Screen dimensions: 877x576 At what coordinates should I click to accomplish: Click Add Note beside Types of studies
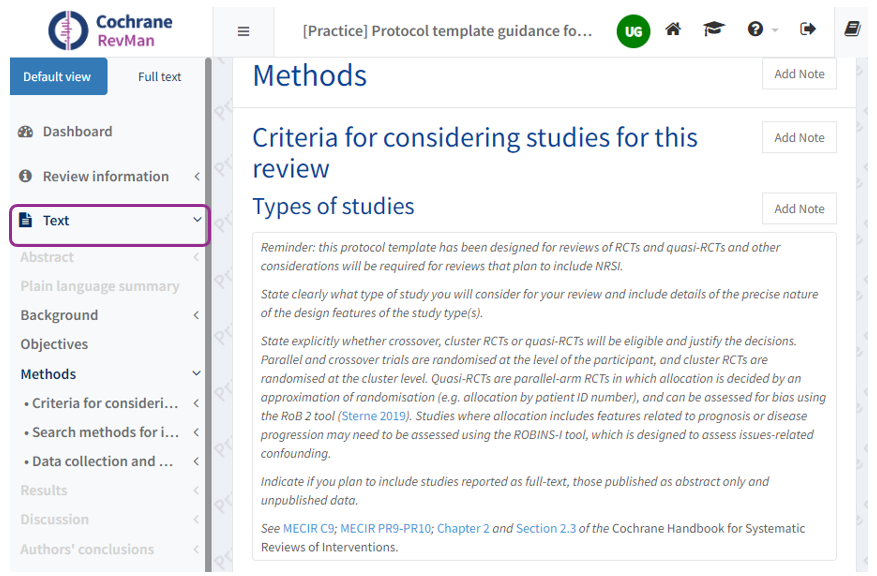(799, 209)
